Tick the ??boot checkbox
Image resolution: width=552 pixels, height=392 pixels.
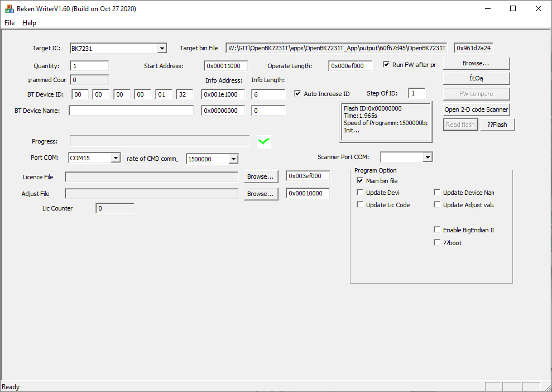pyautogui.click(x=437, y=243)
